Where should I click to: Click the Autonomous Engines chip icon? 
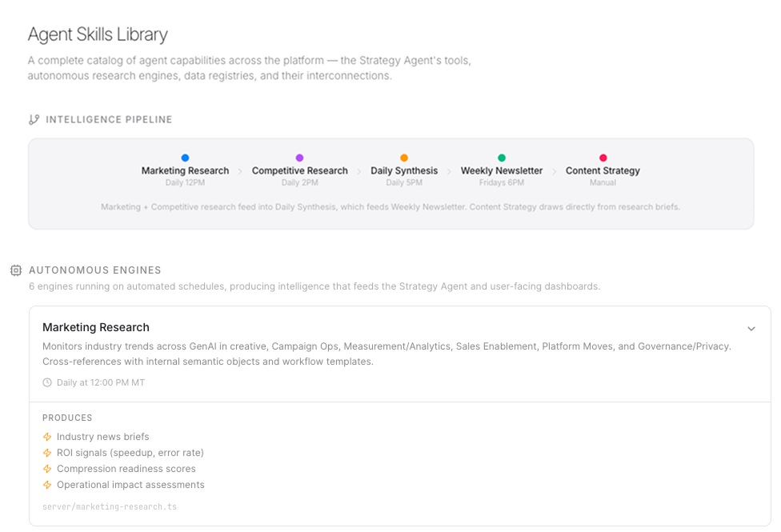16,270
